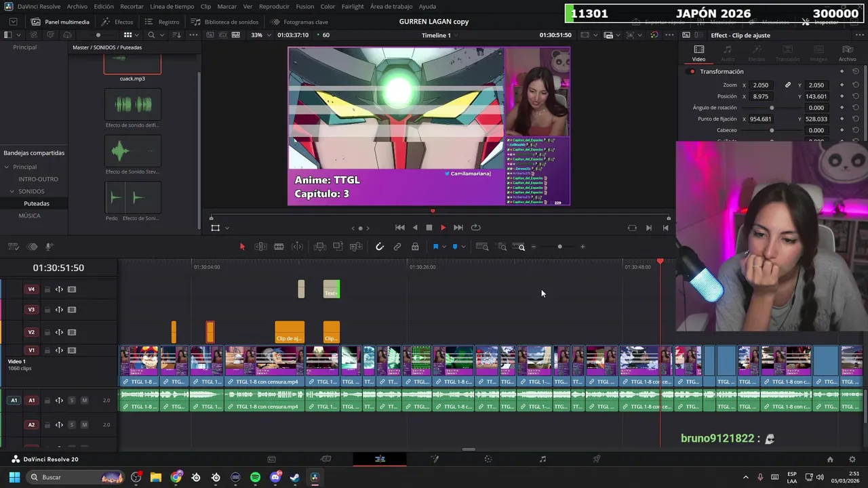The height and width of the screenshot is (488, 868).
Task: Open the Archivo menu
Action: [77, 6]
